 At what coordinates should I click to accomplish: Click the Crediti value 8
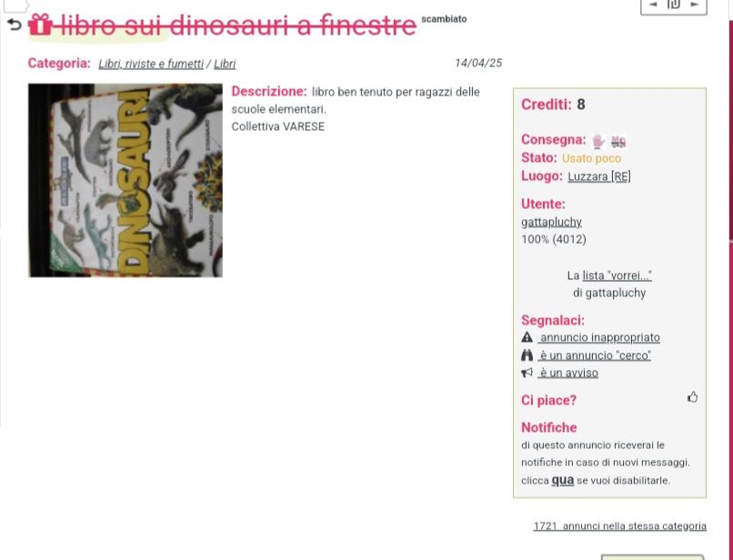click(x=581, y=105)
